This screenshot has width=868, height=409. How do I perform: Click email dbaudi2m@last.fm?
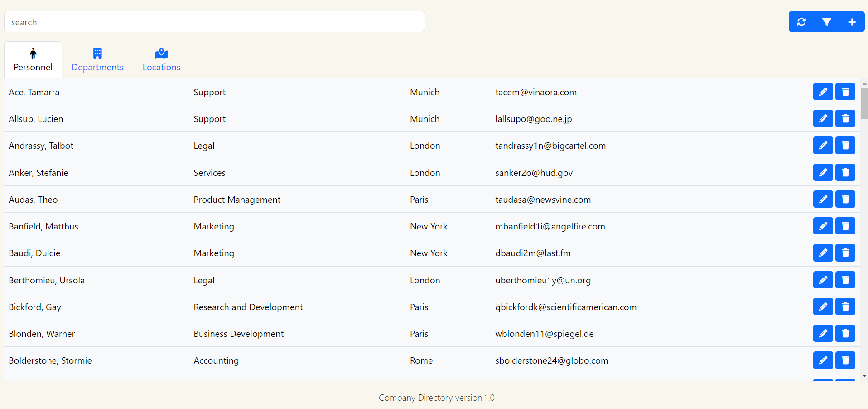click(533, 253)
